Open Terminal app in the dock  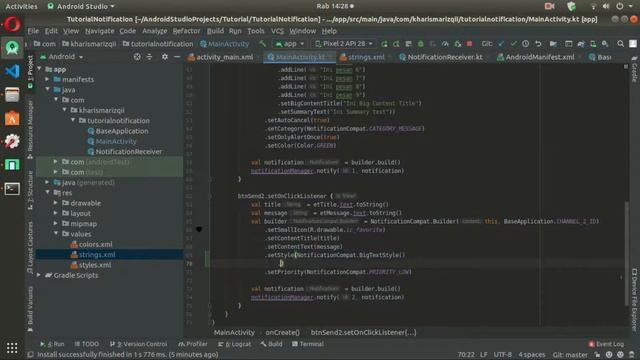12,189
